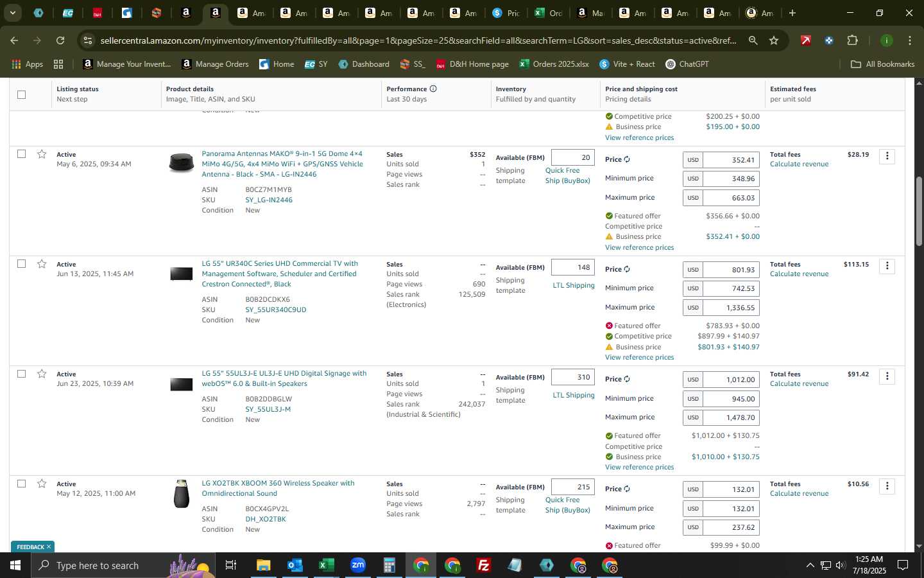Favorite the LG 55" UR340C listing star
This screenshot has height=578, width=924.
[42, 264]
